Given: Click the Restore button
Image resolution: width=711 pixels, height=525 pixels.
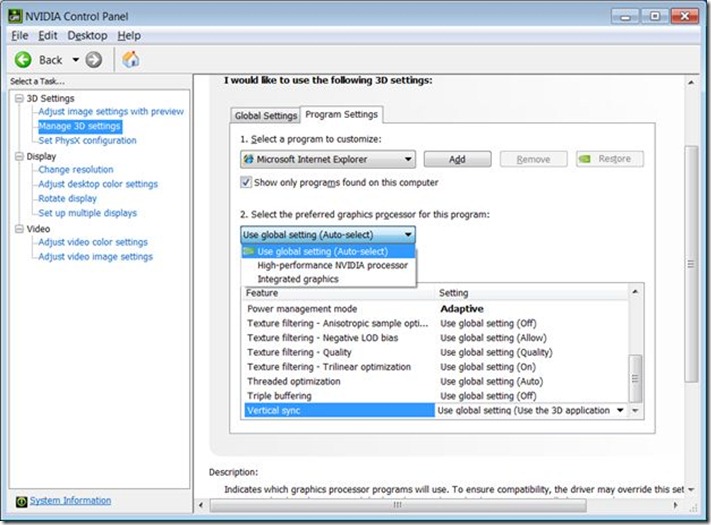Looking at the screenshot, I should tap(609, 159).
